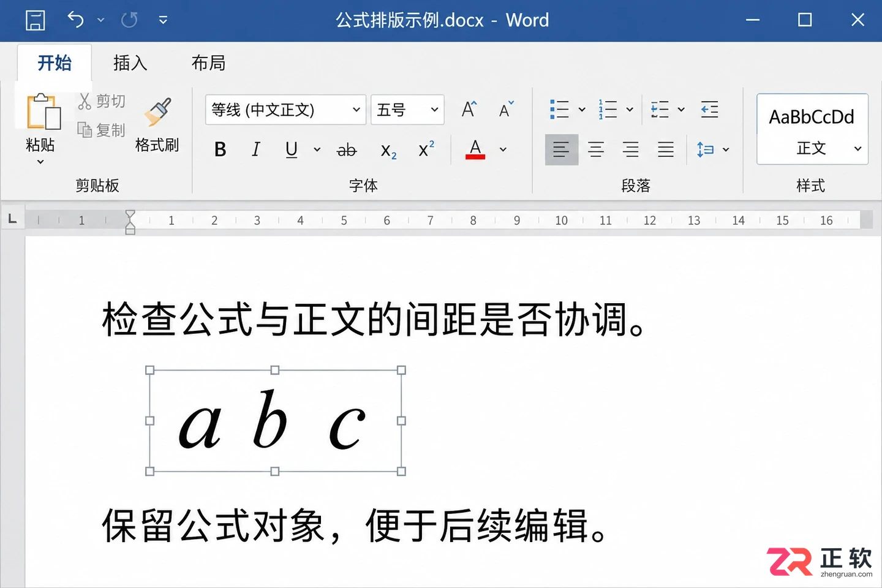
Task: Toggle underline formatting
Action: pyautogui.click(x=292, y=149)
